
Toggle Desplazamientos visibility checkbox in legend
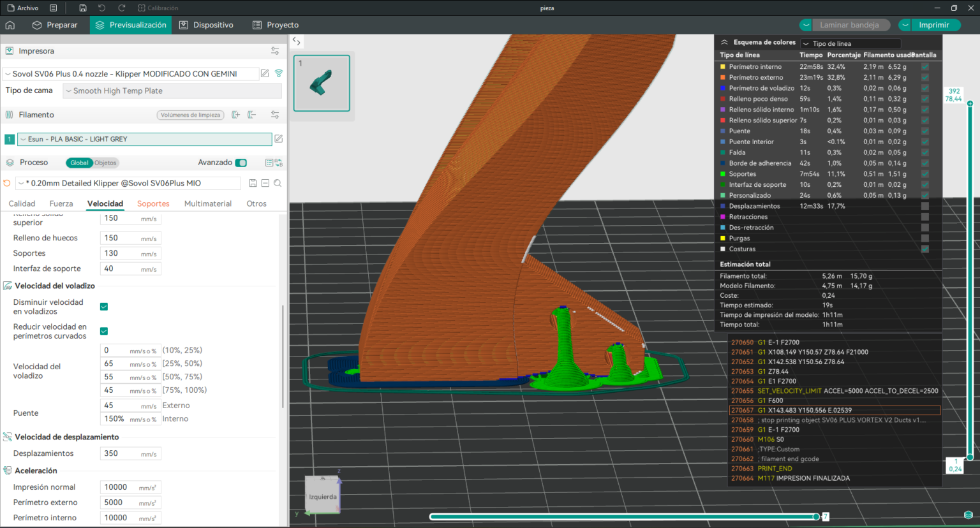(924, 206)
